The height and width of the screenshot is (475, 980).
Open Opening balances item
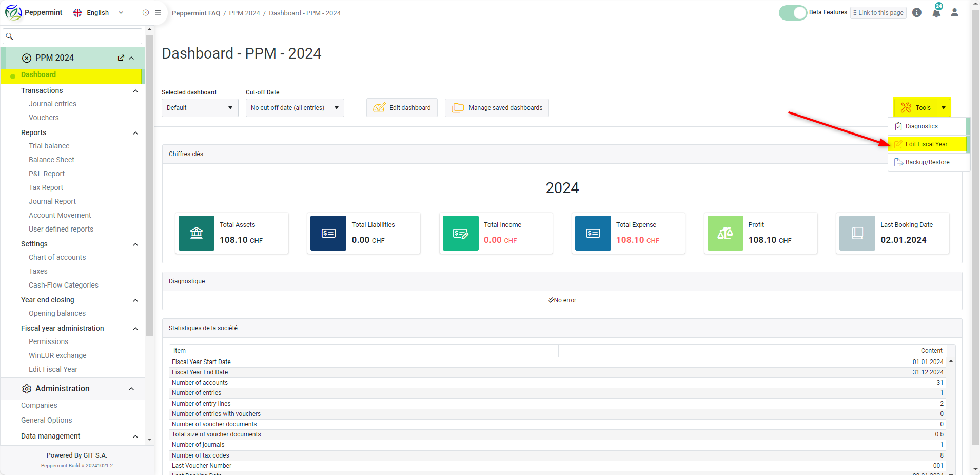coord(57,313)
